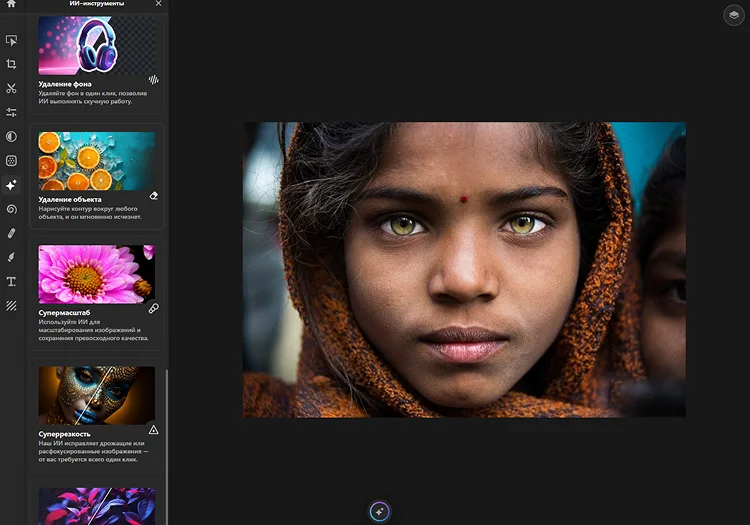Select the AI tools sparkle icon

11,185
